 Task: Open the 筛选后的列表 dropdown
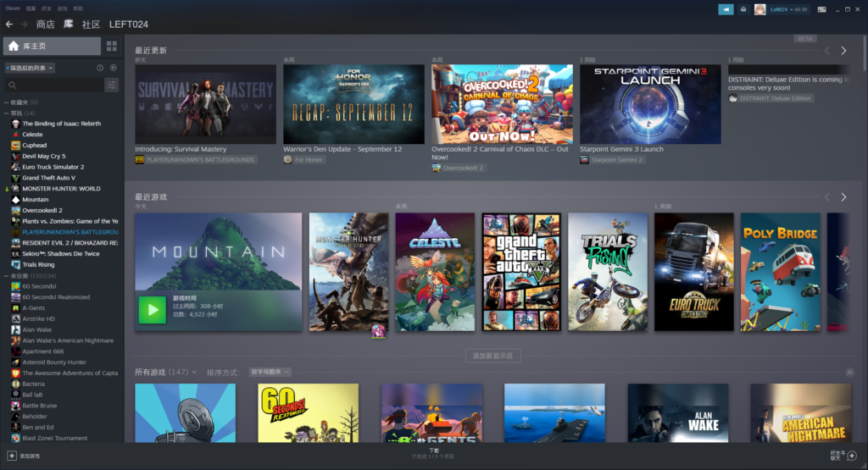[30, 68]
